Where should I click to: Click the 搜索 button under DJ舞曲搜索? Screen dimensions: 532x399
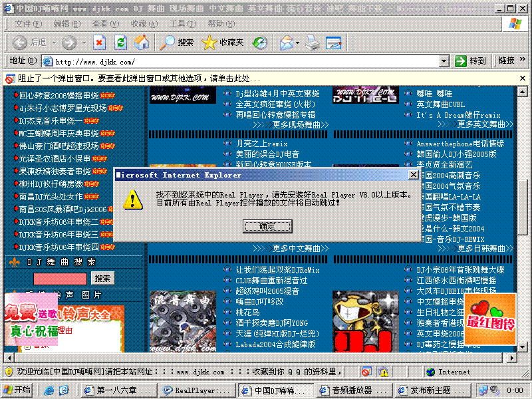click(x=102, y=278)
